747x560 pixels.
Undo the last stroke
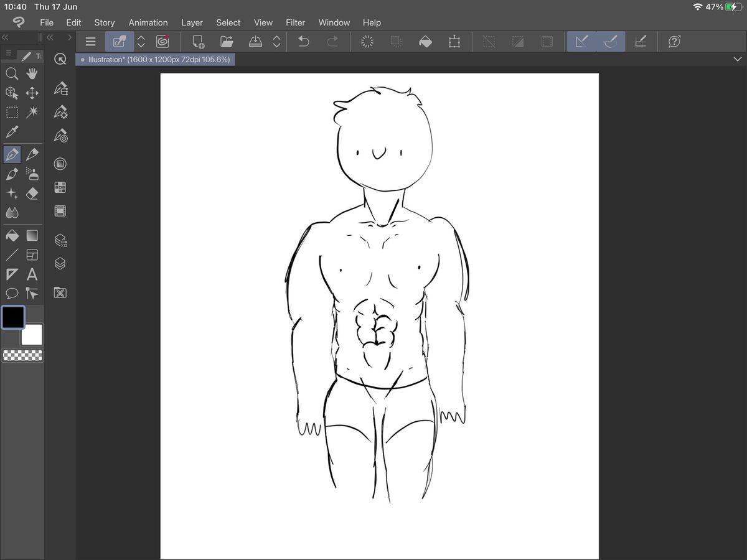(x=304, y=42)
